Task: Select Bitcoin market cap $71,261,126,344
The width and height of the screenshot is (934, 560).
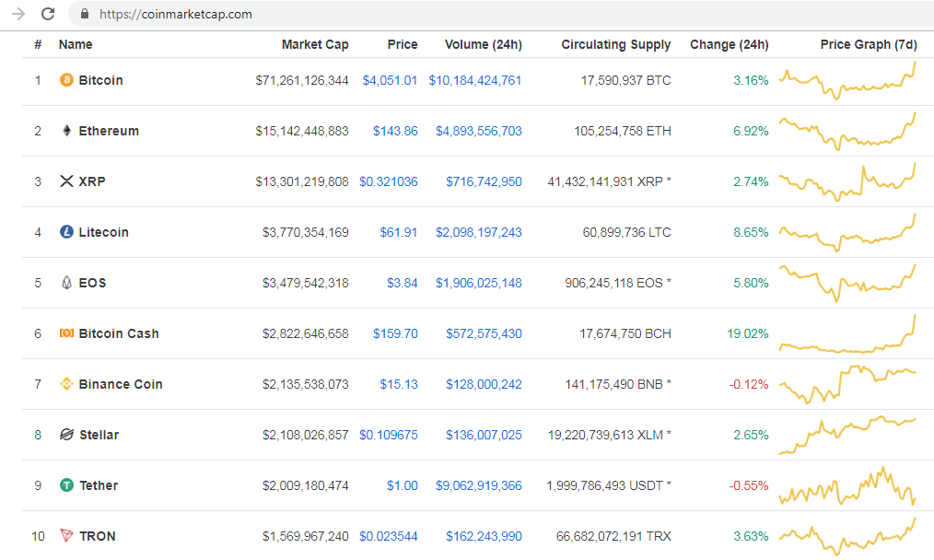Action: [302, 80]
